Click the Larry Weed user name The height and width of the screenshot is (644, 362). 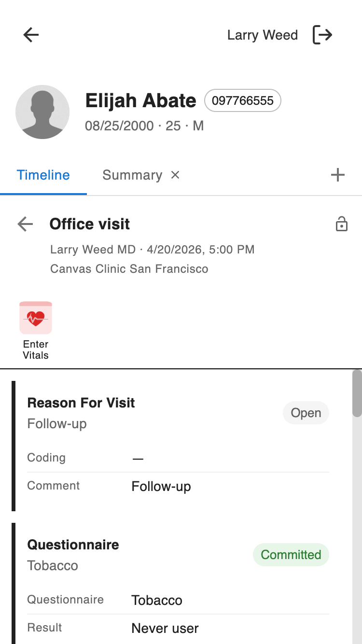[x=262, y=35]
